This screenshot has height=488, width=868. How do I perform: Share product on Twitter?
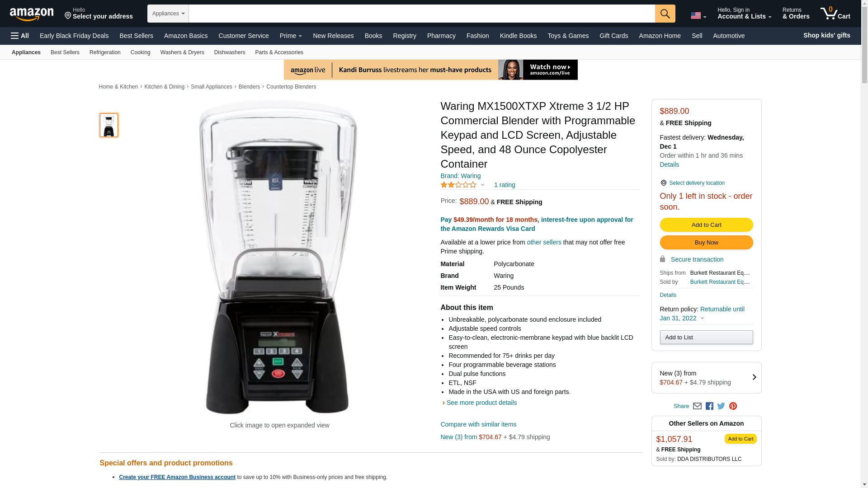721,406
